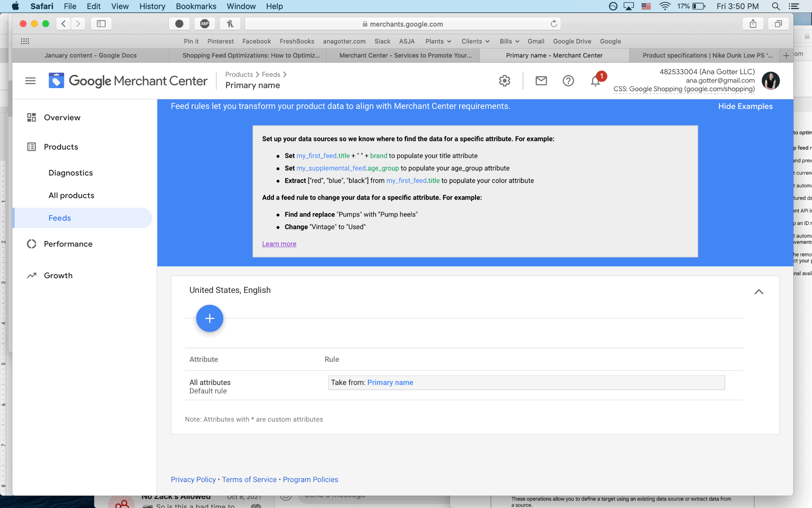Screen dimensions: 812x508
Task: Click Products in the breadcrumb
Action: tap(239, 75)
